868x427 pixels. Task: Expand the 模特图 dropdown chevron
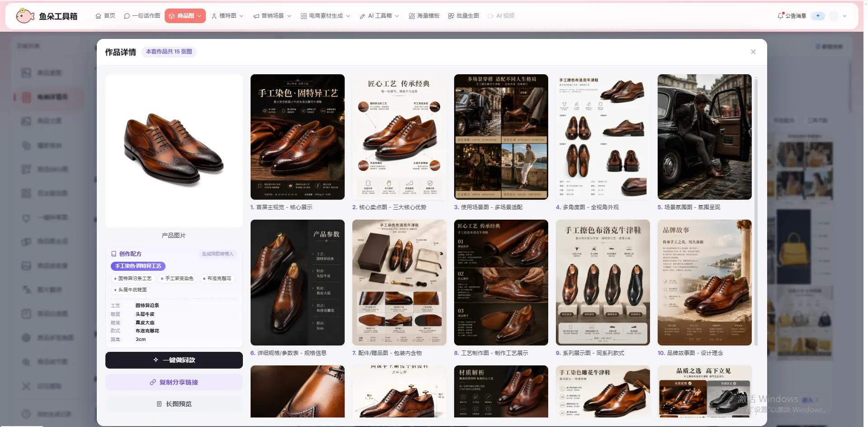(242, 16)
